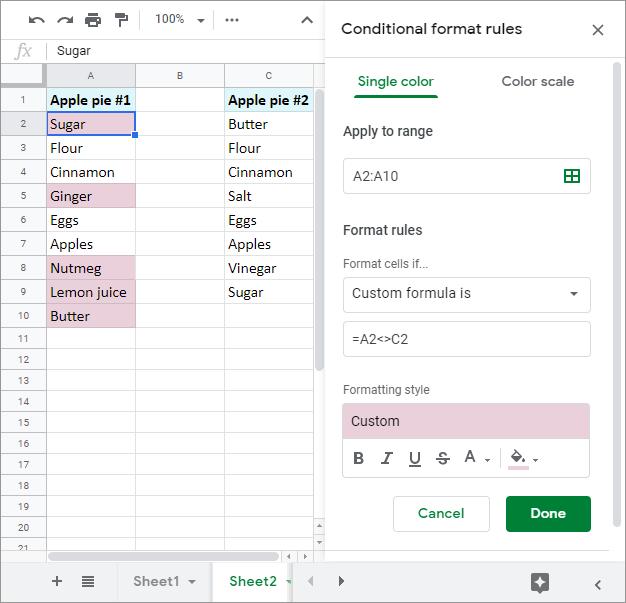Switch to the Color scale tab

click(537, 81)
